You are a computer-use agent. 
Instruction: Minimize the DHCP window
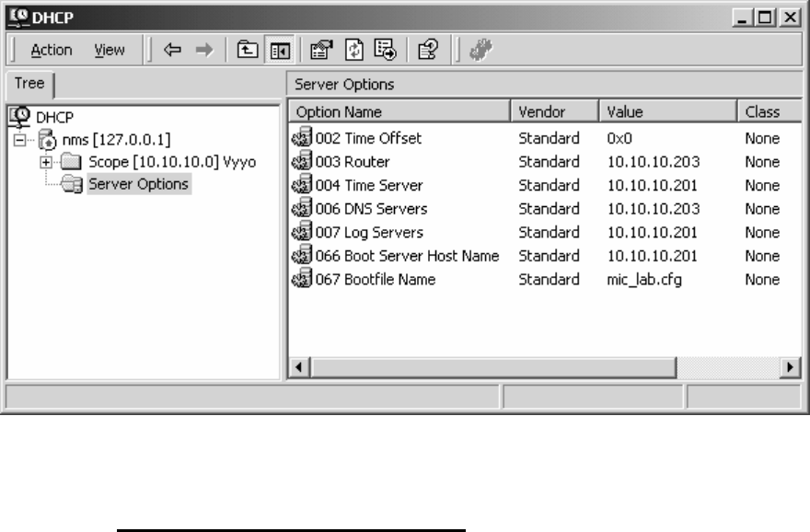click(742, 17)
